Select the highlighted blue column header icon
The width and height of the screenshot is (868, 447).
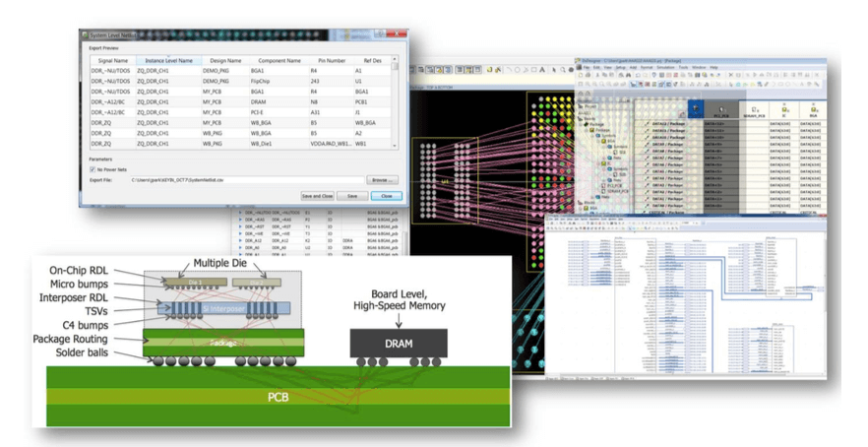(696, 109)
